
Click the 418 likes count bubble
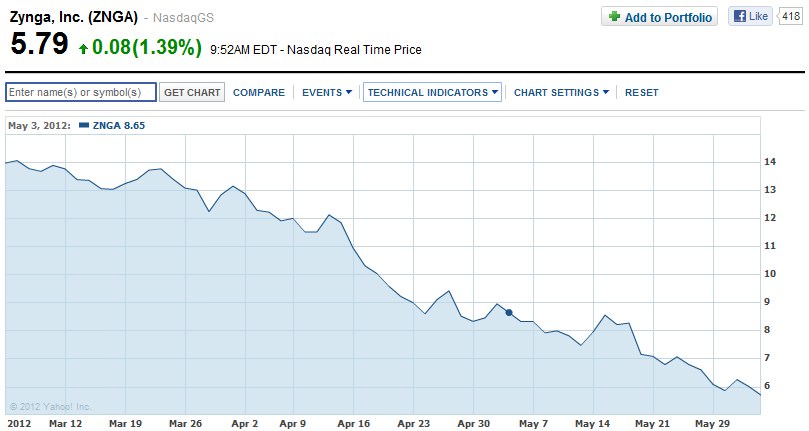tap(790, 16)
